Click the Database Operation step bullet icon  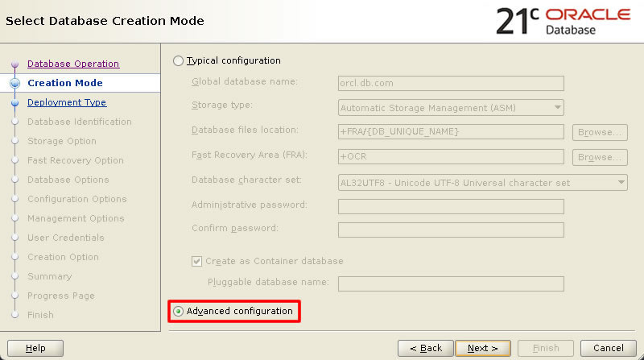coord(14,64)
